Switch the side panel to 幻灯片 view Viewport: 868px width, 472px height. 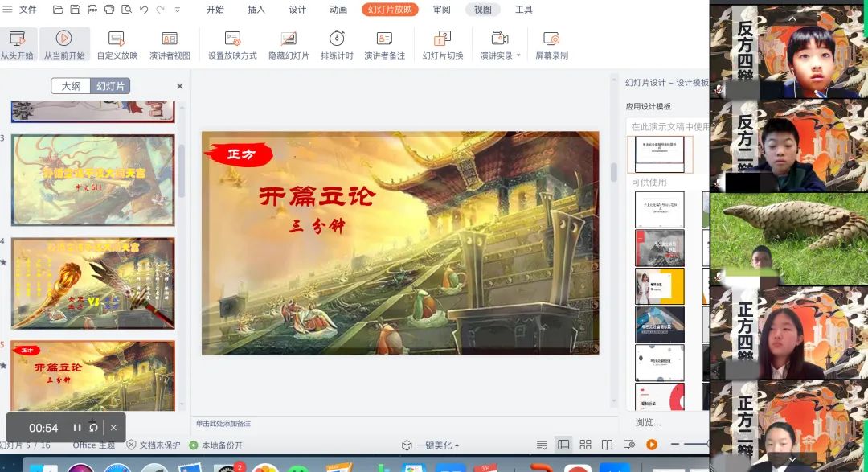coord(110,86)
